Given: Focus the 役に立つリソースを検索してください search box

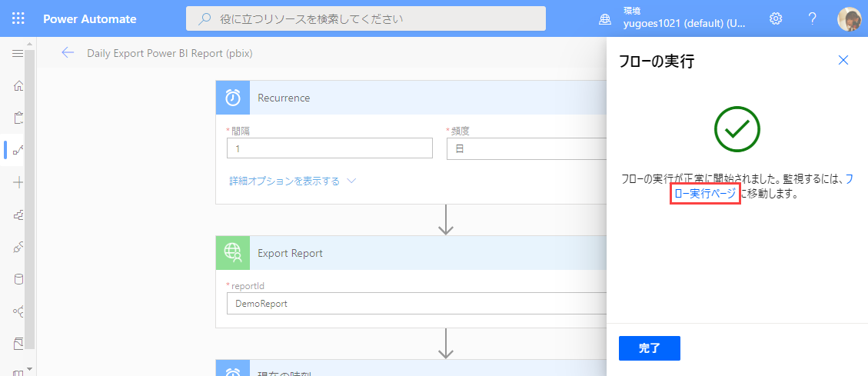Looking at the screenshot, I should [x=366, y=18].
